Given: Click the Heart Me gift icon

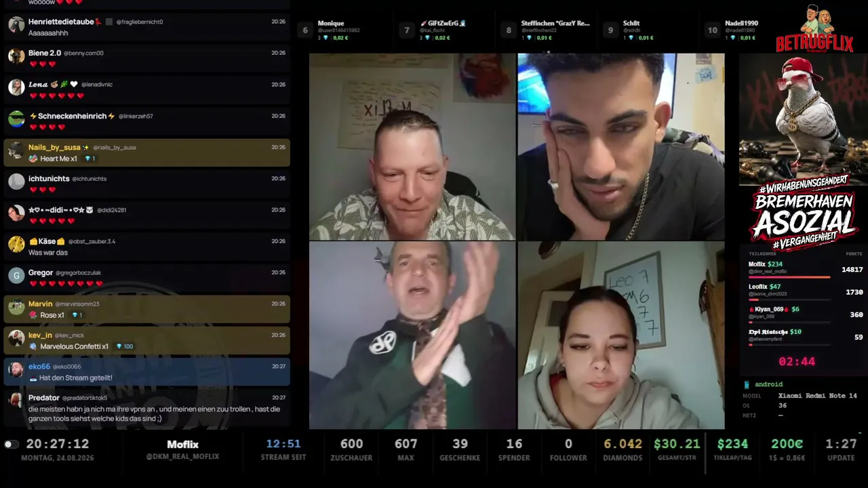Looking at the screenshot, I should 33,159.
